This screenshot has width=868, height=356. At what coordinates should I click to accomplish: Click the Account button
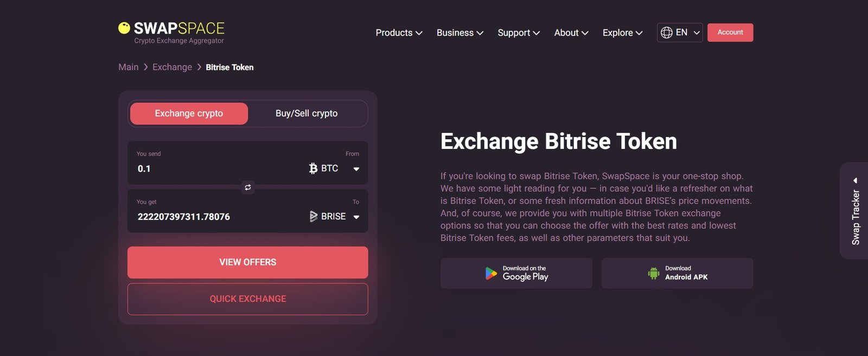(730, 33)
